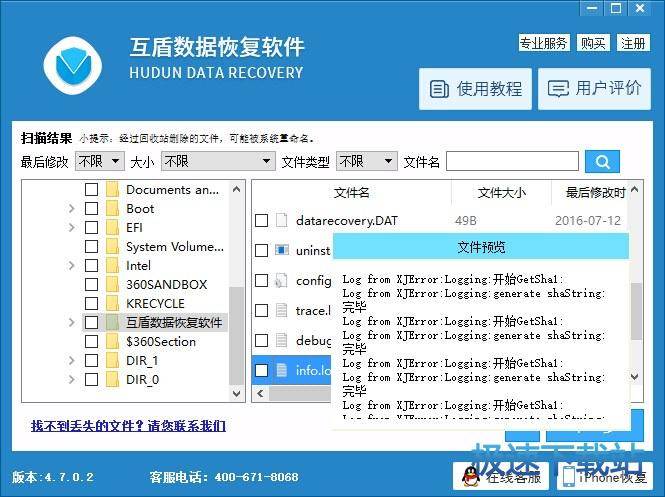This screenshot has height=497, width=665.
Task: Click the QQ penguin 在线客服 icon
Action: (x=472, y=476)
